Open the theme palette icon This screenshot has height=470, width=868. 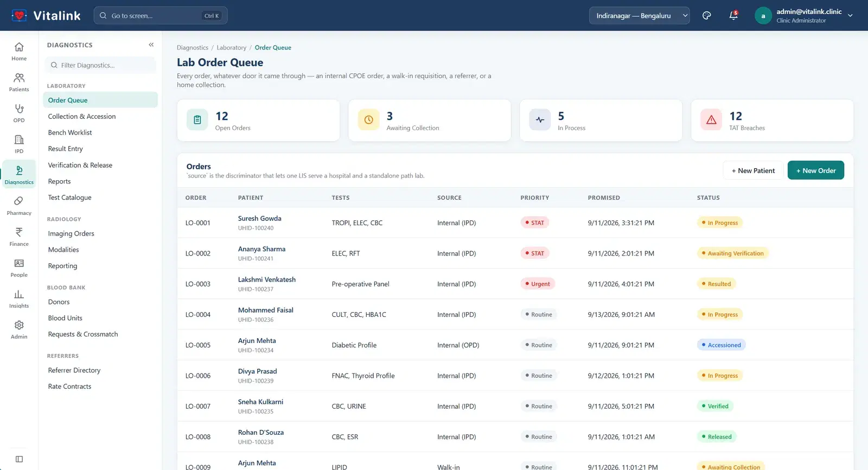[706, 16]
